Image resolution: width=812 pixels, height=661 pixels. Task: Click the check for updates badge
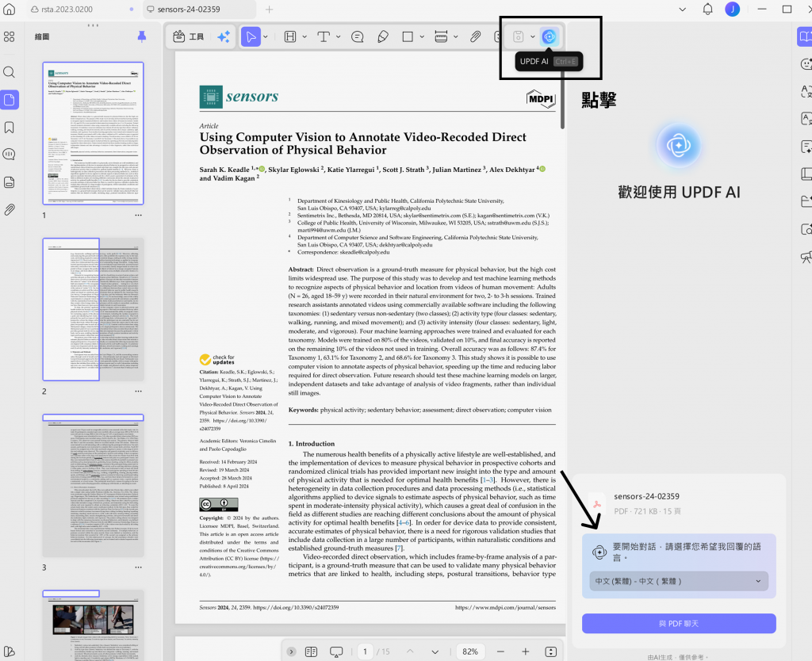click(217, 359)
